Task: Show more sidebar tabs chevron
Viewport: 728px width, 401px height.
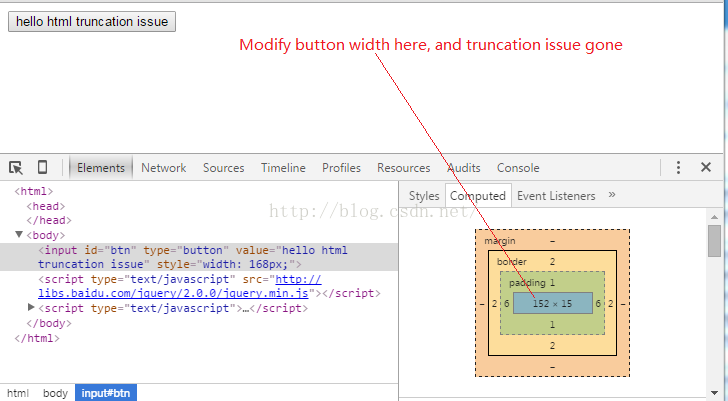Action: tap(612, 194)
